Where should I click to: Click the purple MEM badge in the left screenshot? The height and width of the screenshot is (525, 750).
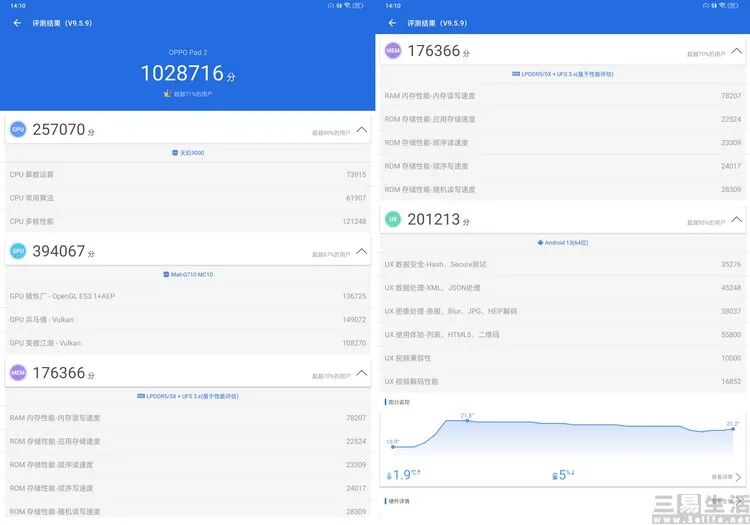(18, 372)
